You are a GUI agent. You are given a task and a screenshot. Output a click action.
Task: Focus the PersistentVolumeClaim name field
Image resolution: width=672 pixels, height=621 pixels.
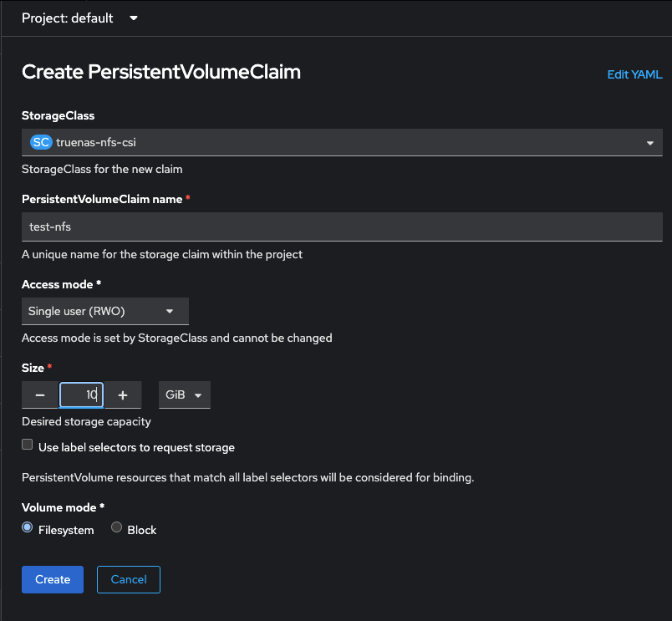342,227
